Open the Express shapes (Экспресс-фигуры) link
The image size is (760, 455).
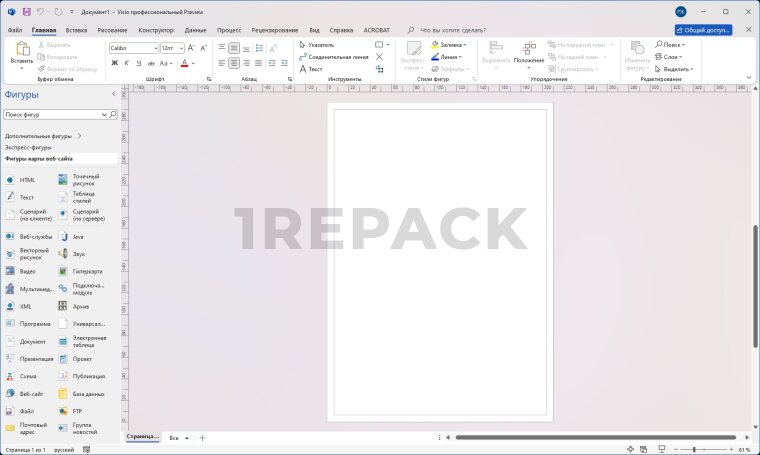[28, 147]
